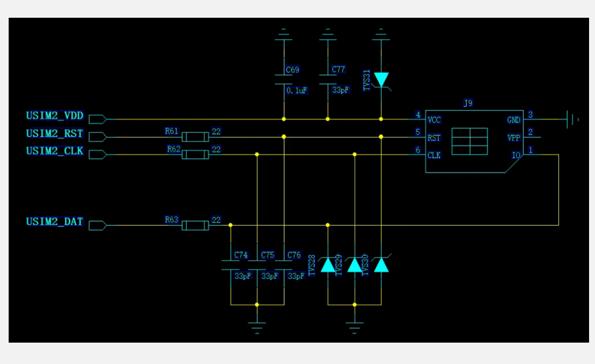Click the R61 designator text
Screen dimensions: 595x364
pyautogui.click(x=172, y=131)
